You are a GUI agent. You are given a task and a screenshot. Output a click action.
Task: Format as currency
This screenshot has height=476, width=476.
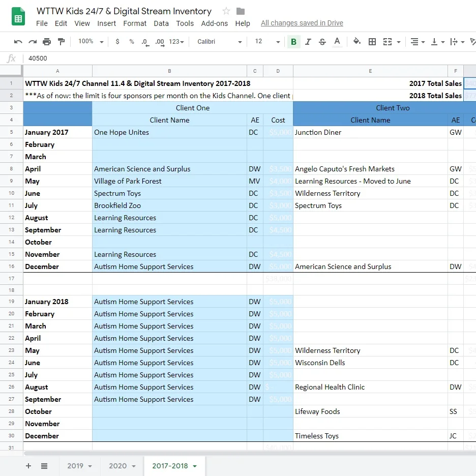pyautogui.click(x=117, y=42)
